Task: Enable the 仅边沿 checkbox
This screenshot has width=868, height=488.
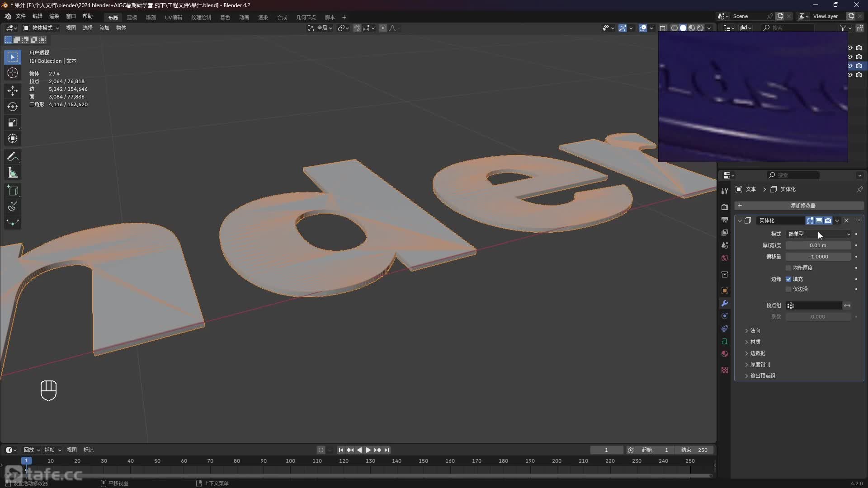Action: coord(788,289)
